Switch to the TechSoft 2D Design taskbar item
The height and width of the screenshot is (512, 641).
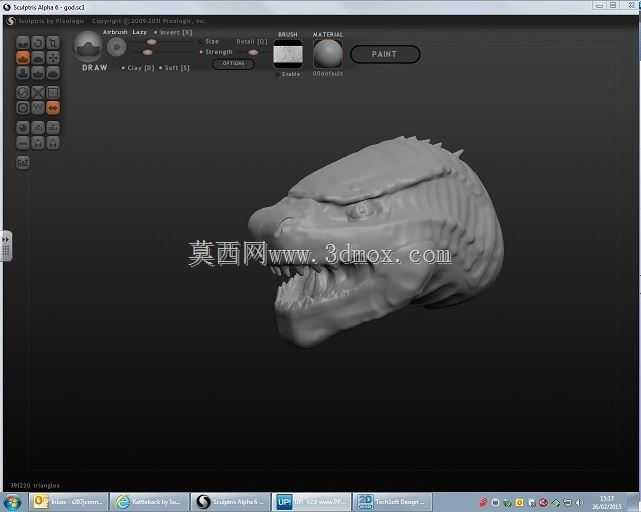392,502
